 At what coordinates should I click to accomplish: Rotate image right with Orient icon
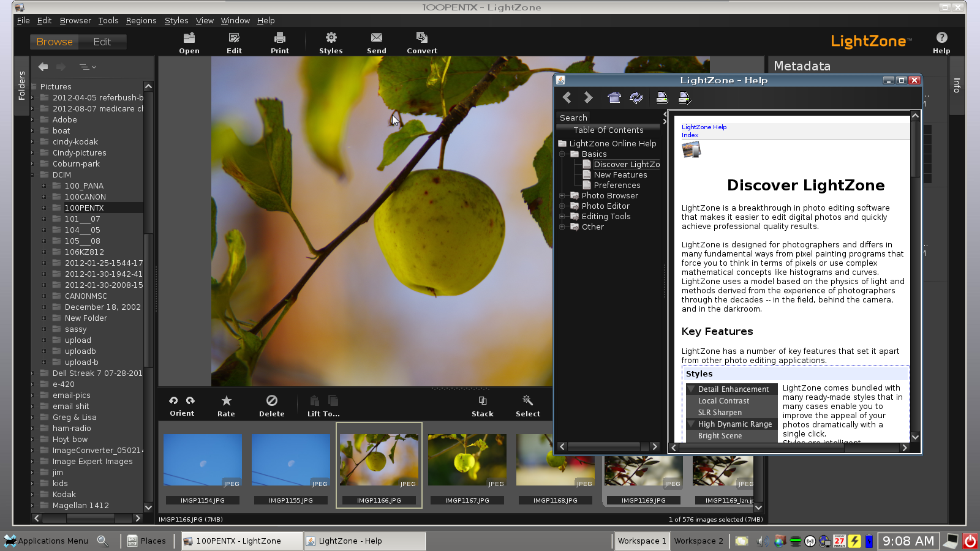[x=190, y=400]
